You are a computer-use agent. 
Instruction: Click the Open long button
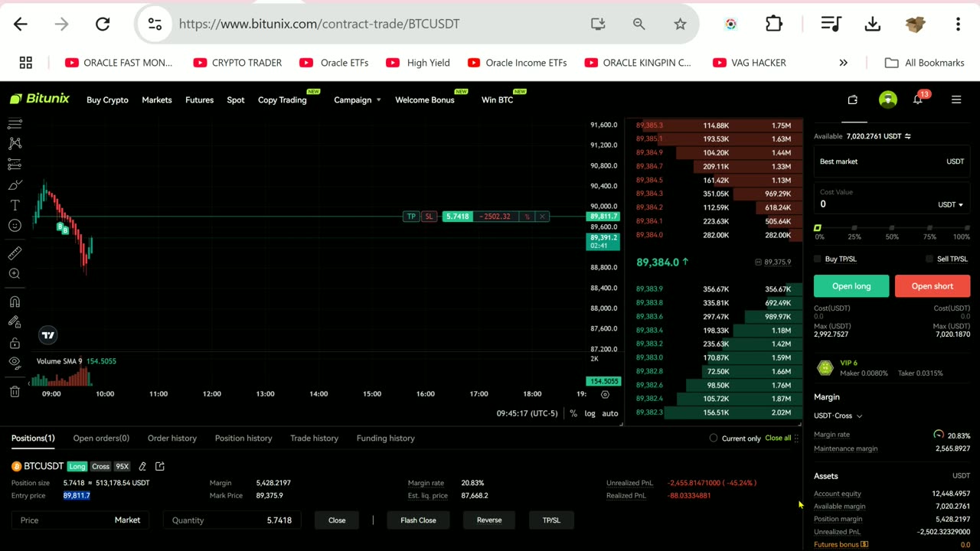(x=851, y=286)
